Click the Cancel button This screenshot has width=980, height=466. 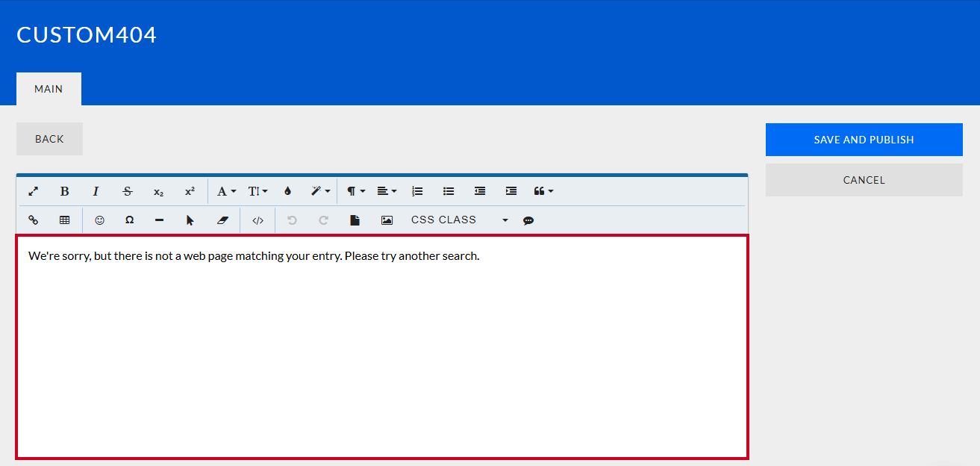(x=864, y=180)
